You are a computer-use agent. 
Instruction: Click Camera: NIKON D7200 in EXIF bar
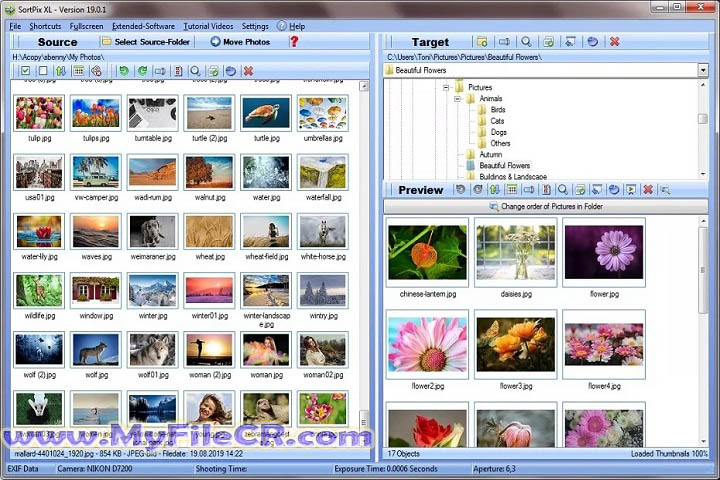pos(95,469)
